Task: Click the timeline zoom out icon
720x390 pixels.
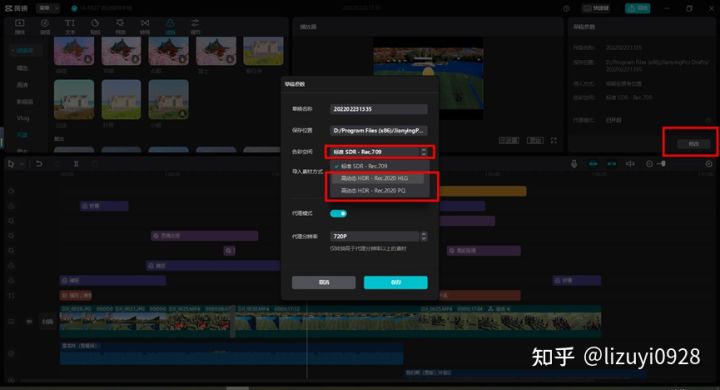Action: point(649,164)
